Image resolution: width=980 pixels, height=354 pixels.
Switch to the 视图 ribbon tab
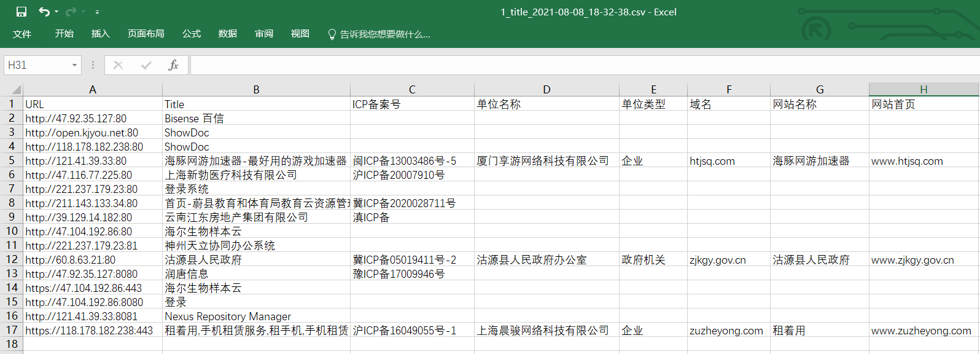click(x=300, y=34)
